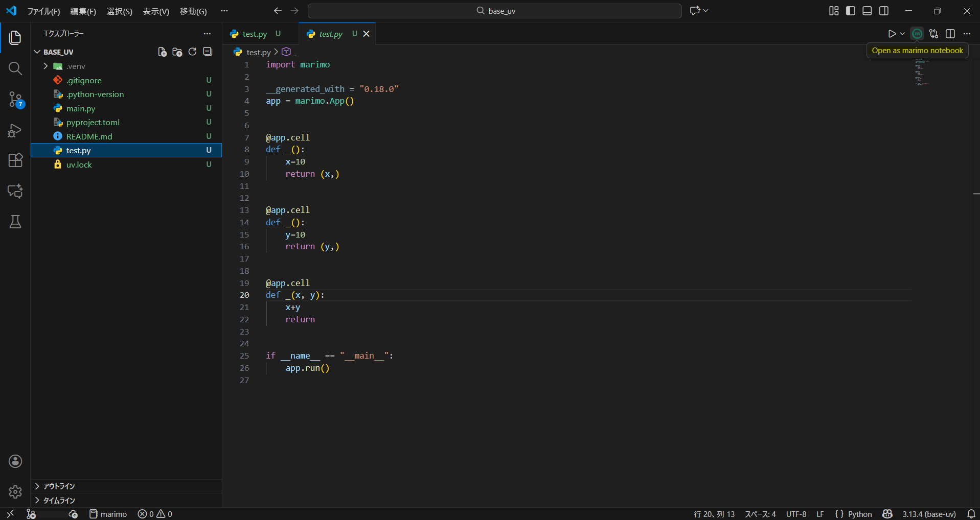The height and width of the screenshot is (520, 980).
Task: Open the Source Control view
Action: coord(15,100)
